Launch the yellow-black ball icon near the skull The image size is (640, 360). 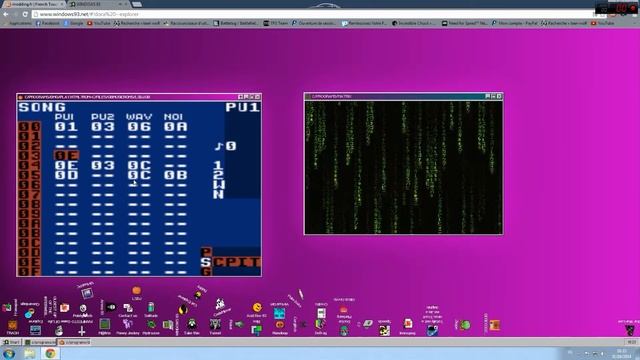click(x=183, y=310)
